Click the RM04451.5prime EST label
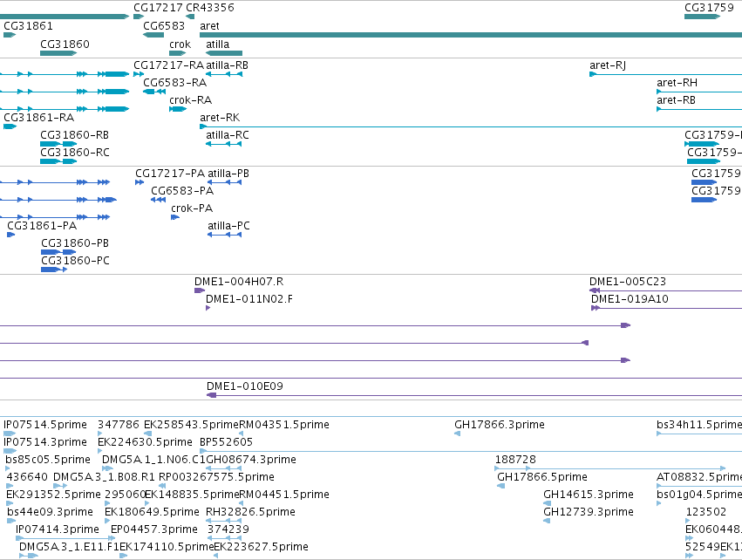The width and height of the screenshot is (742, 560). click(x=284, y=495)
